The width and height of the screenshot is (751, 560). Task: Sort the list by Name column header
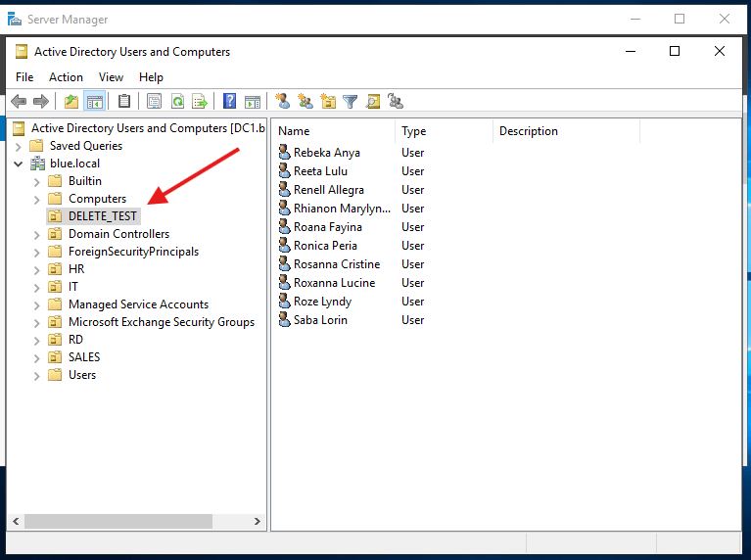(x=333, y=131)
